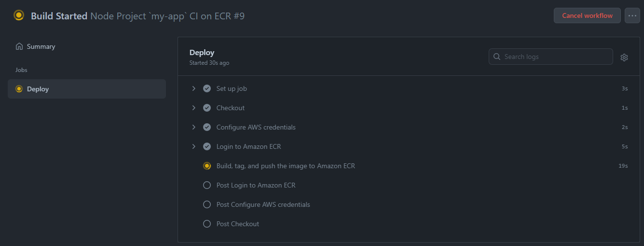Click the checkmark for Login to Amazon ECR
644x246 pixels.
(x=207, y=146)
